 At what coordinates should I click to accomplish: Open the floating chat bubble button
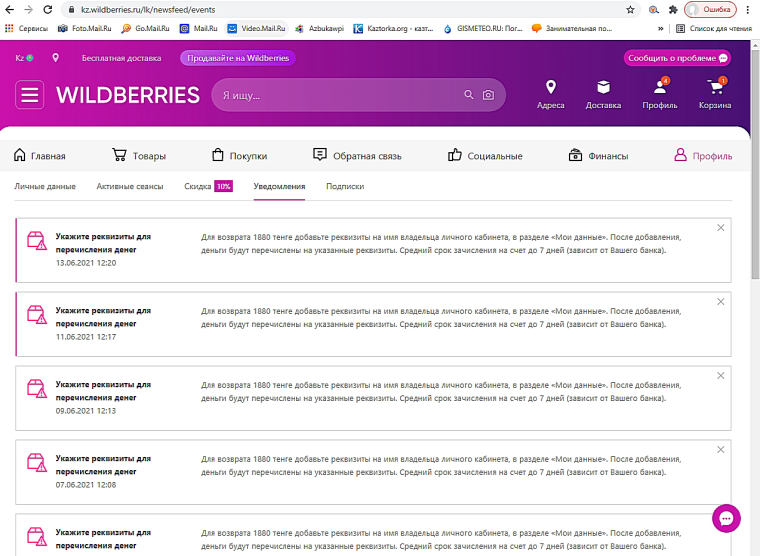coord(726,518)
